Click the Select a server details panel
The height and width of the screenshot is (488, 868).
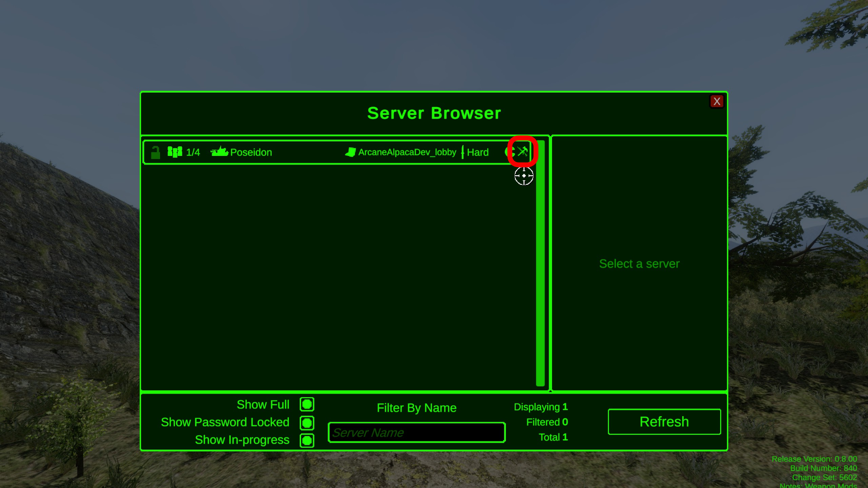tap(639, 263)
